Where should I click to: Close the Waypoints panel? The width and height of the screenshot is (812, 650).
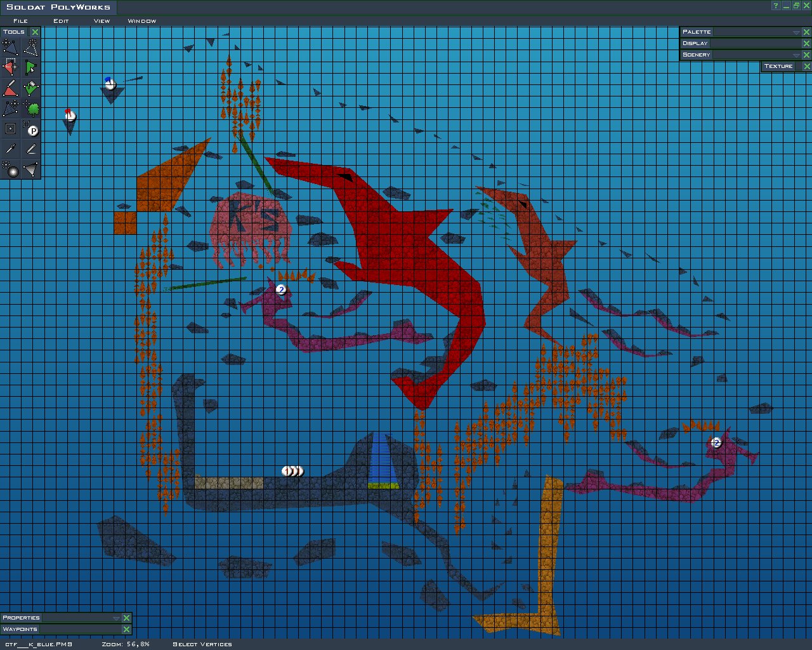click(x=126, y=630)
